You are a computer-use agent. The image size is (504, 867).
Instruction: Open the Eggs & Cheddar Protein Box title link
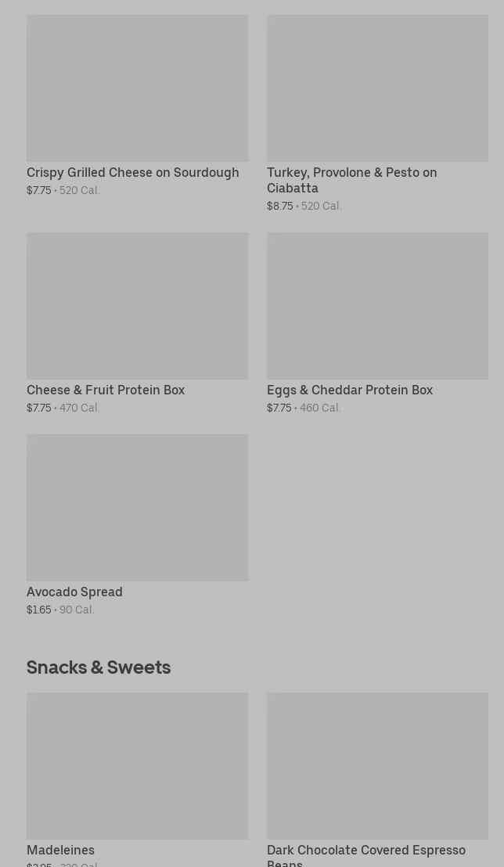coord(350,390)
